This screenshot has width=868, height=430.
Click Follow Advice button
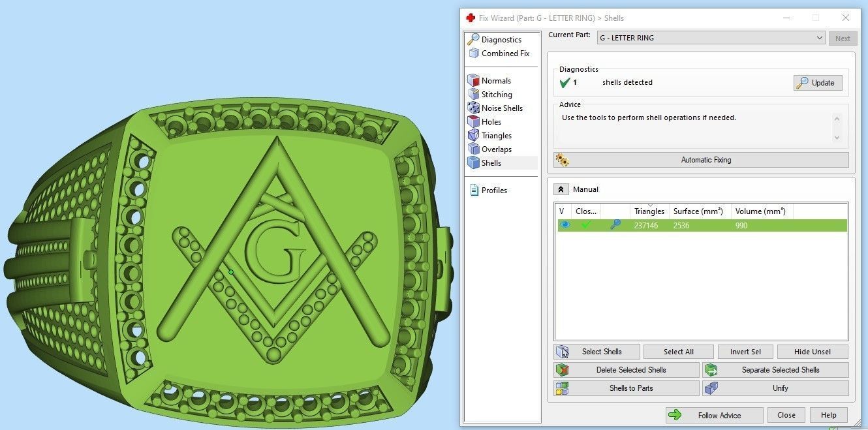click(x=714, y=415)
